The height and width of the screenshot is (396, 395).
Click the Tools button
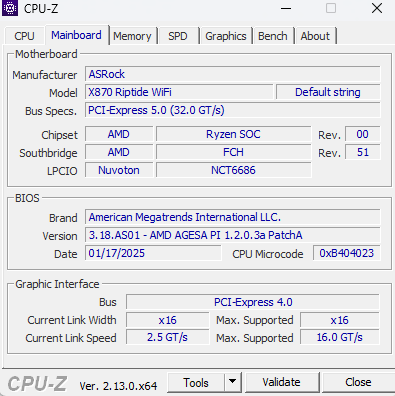[x=196, y=383]
